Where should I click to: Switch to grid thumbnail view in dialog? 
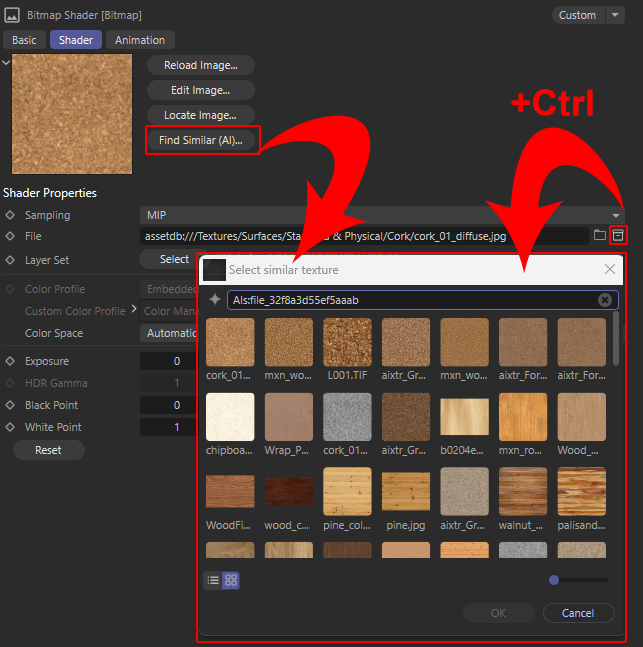tap(231, 580)
